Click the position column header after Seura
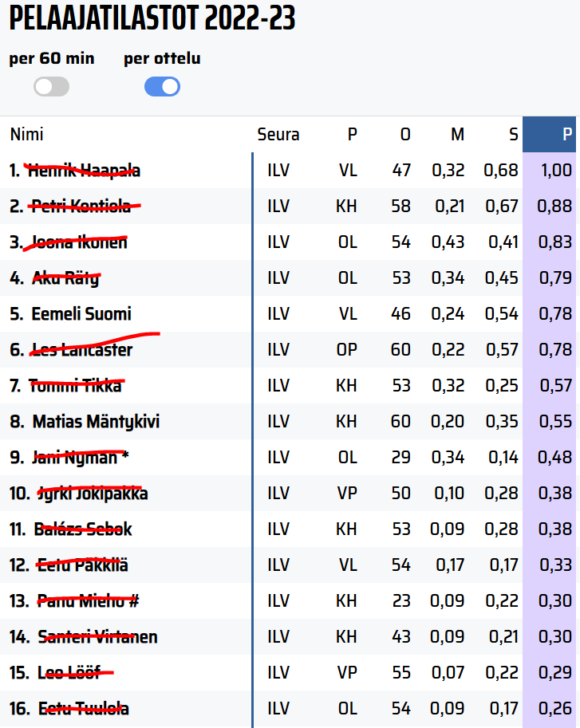 [352, 135]
